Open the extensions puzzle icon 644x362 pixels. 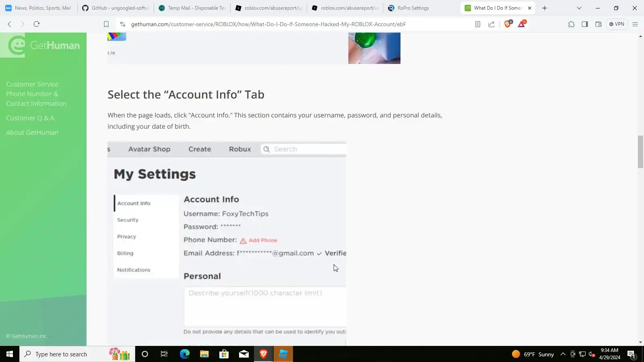[x=571, y=24]
